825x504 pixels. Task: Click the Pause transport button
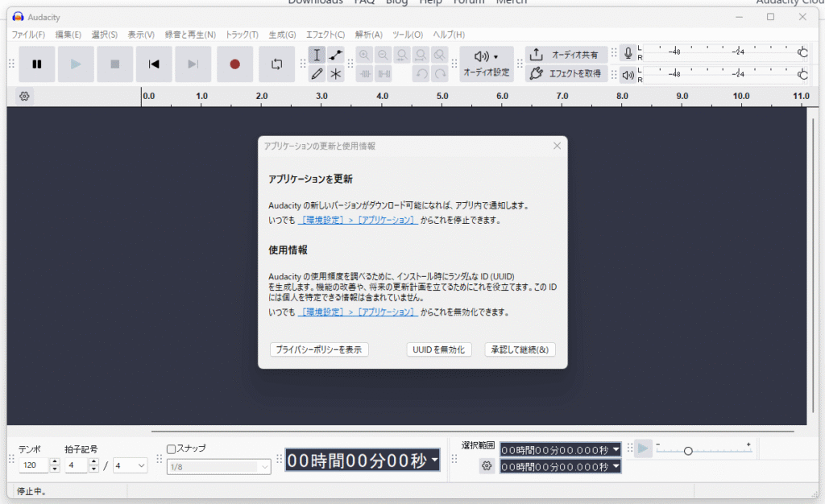tap(37, 64)
